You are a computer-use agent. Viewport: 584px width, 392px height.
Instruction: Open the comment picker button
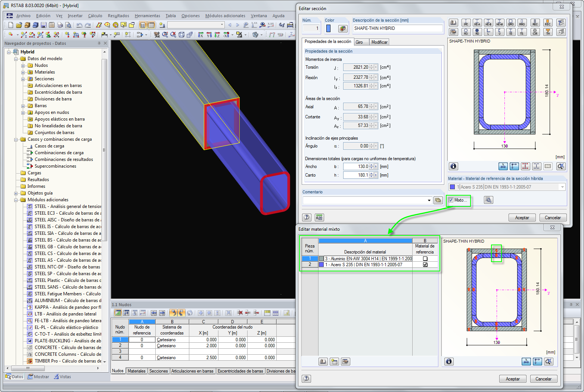point(438,200)
